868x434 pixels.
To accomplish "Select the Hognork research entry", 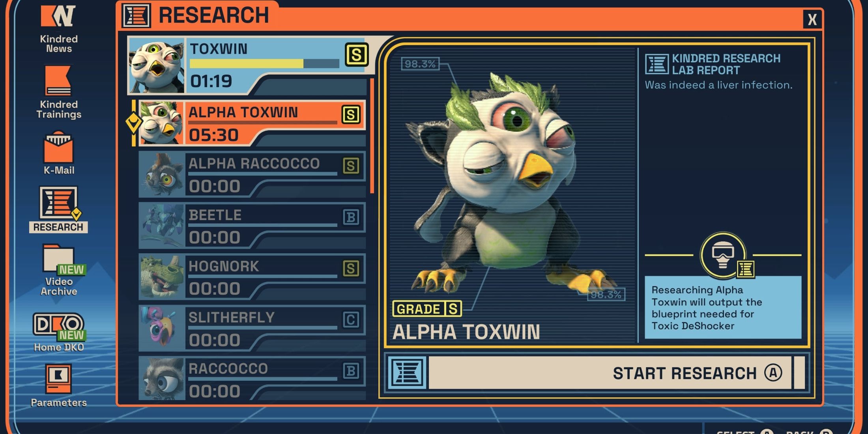I will (252, 277).
